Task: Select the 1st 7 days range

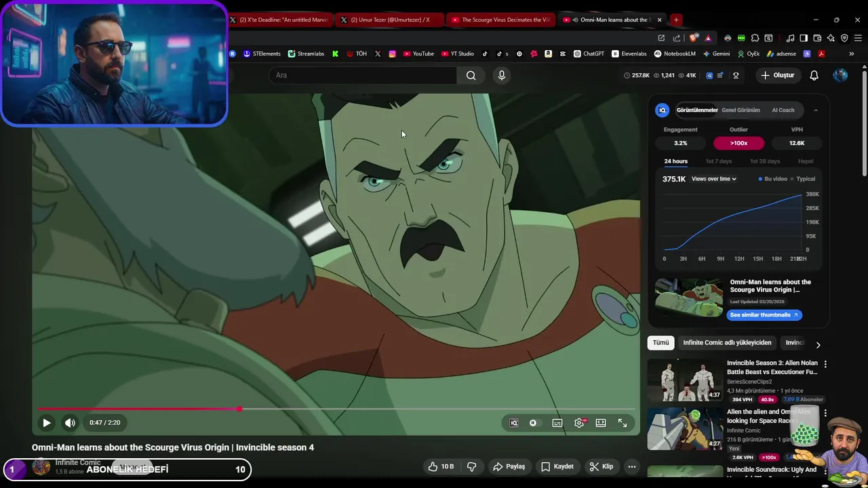Action: 719,161
